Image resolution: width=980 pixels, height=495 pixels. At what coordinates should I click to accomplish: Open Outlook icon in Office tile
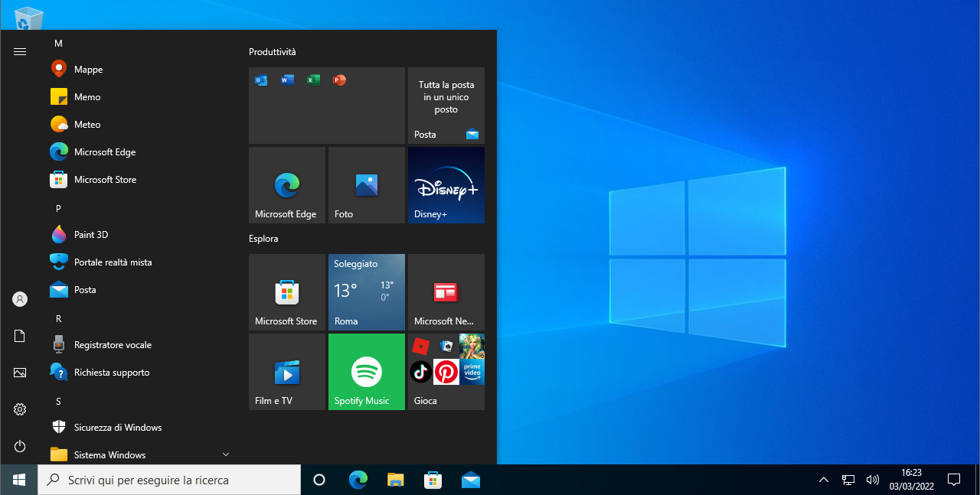[x=261, y=80]
